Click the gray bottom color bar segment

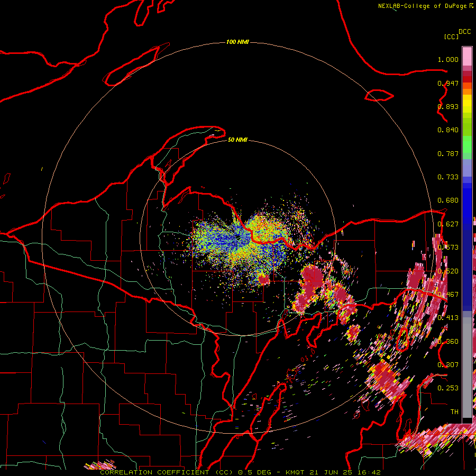pos(467,368)
